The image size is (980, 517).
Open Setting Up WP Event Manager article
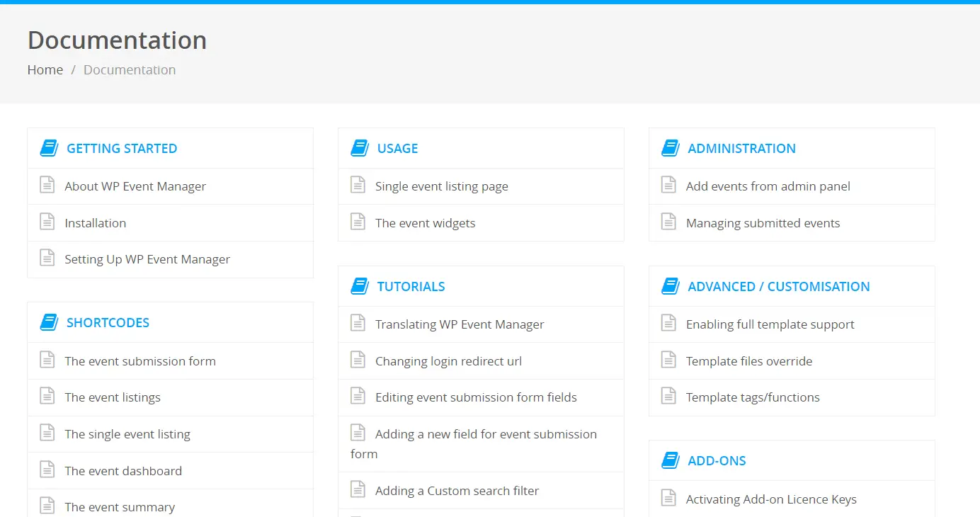pos(147,259)
